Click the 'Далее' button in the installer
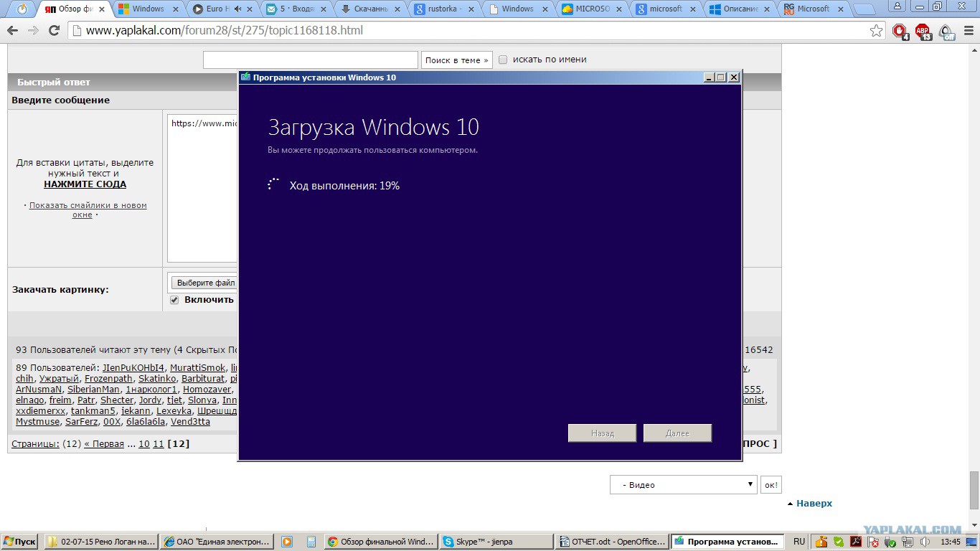The height and width of the screenshot is (551, 980). (x=677, y=433)
